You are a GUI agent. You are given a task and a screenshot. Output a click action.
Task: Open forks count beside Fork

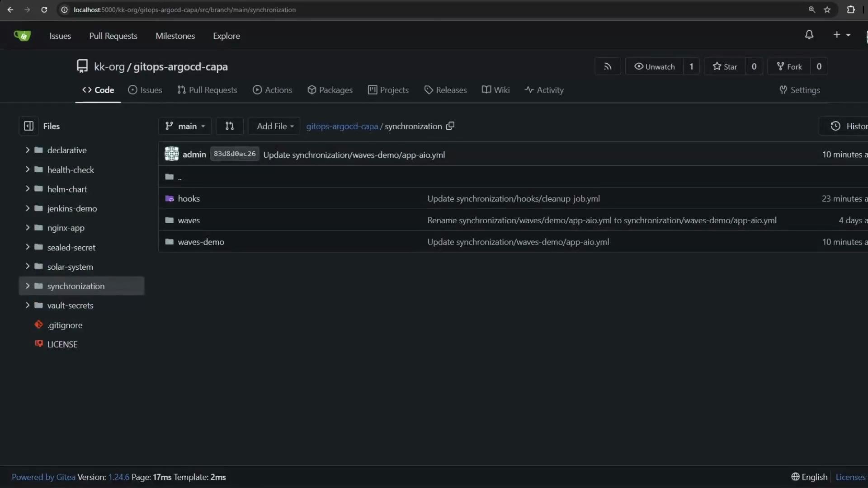(819, 66)
